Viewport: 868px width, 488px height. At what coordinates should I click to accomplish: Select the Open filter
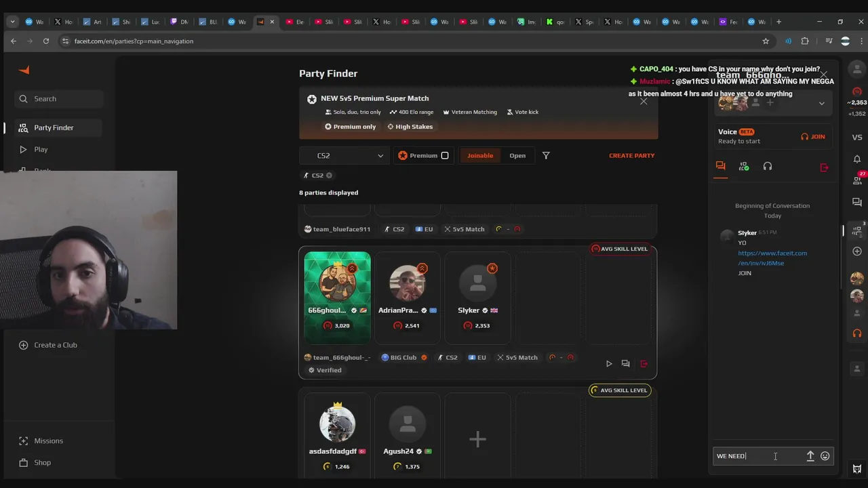coord(517,156)
